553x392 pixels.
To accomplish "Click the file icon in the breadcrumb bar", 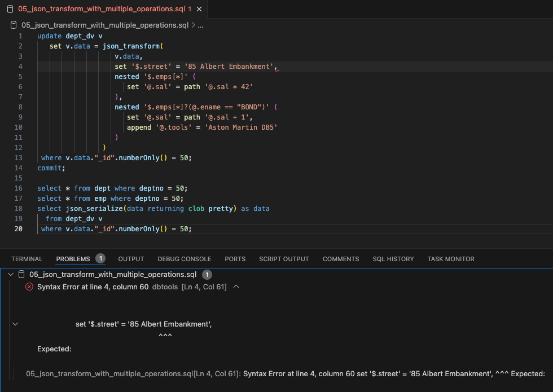I will (x=12, y=25).
